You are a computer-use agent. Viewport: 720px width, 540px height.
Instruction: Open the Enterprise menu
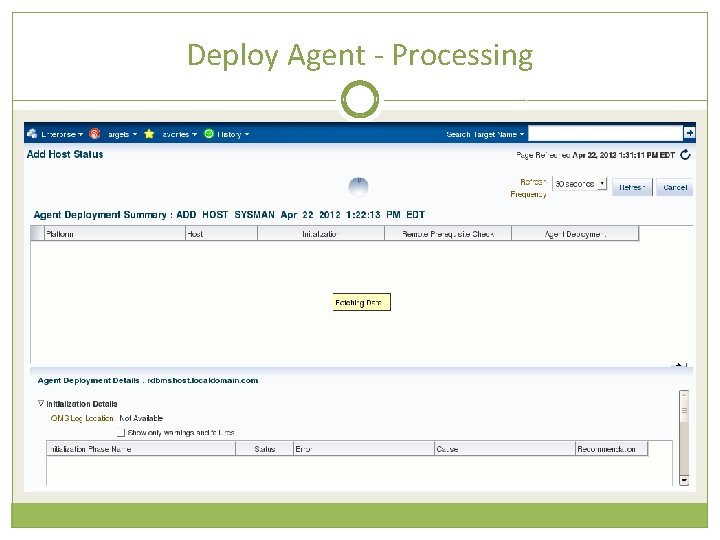tap(62, 134)
